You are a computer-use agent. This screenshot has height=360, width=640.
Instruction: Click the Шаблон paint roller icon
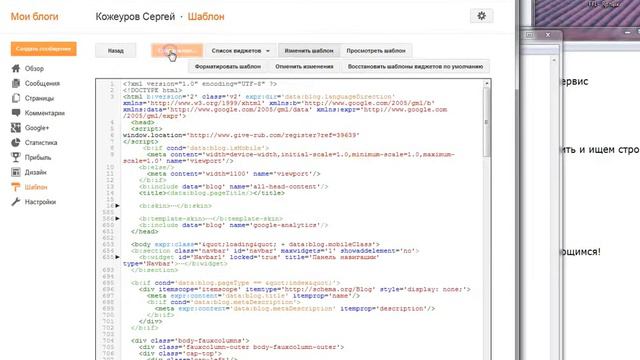pyautogui.click(x=16, y=187)
